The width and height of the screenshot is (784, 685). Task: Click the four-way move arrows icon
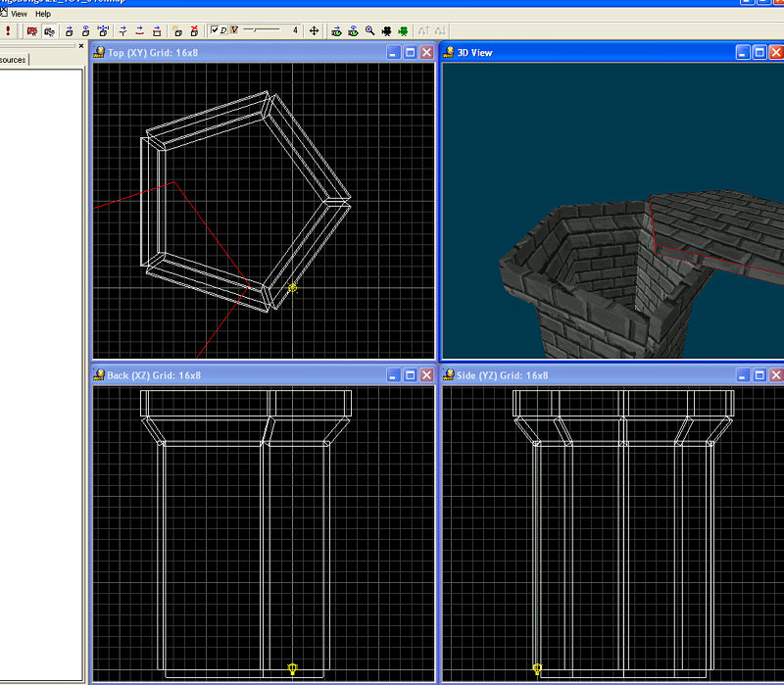coord(314,31)
